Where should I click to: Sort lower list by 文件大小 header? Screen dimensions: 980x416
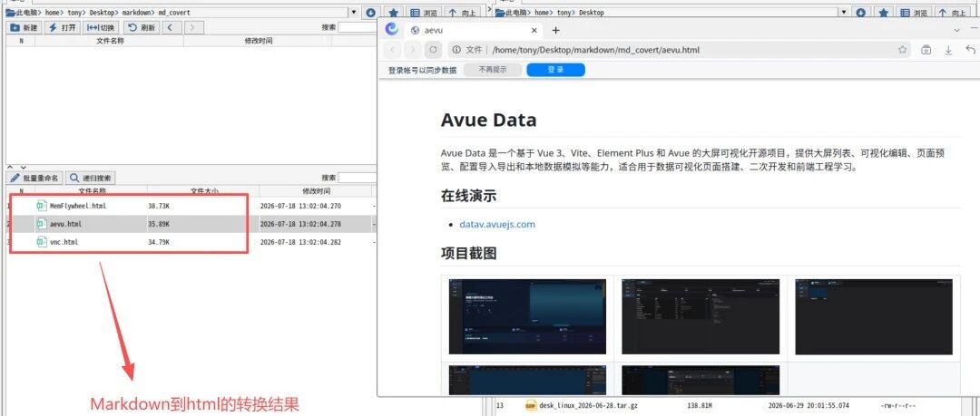[205, 191]
